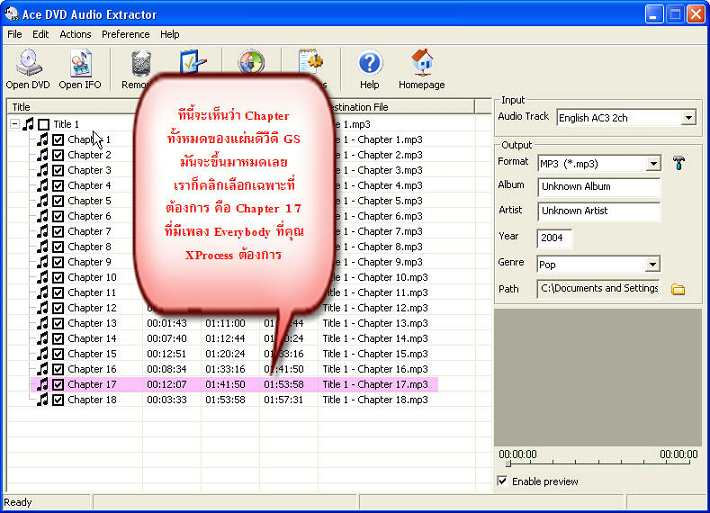Click the settings notepad toolbar icon
710x513 pixels.
[311, 62]
